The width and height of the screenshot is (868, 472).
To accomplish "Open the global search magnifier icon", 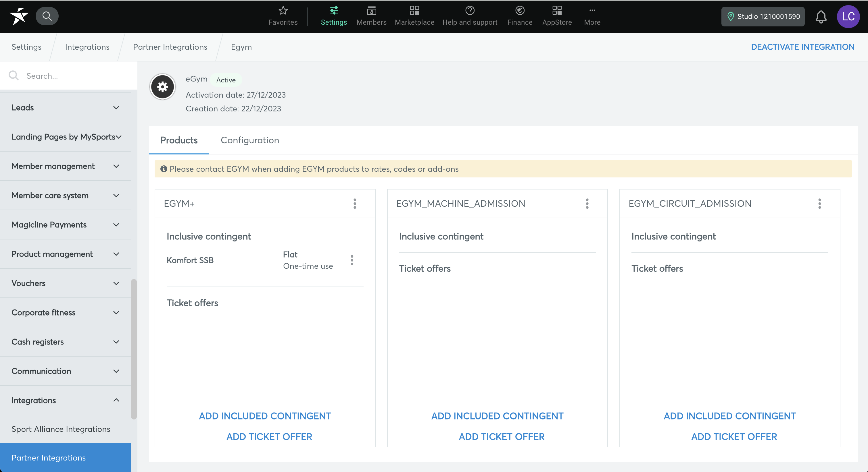I will [x=47, y=16].
